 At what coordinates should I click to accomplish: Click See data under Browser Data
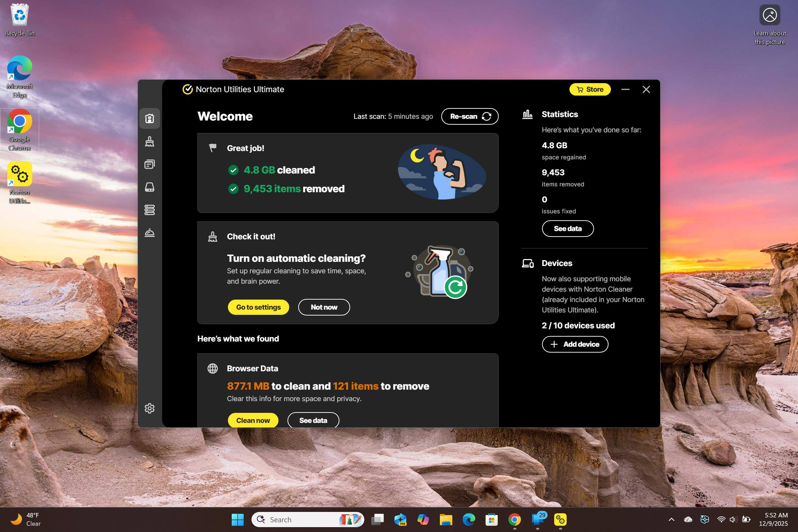(x=313, y=420)
